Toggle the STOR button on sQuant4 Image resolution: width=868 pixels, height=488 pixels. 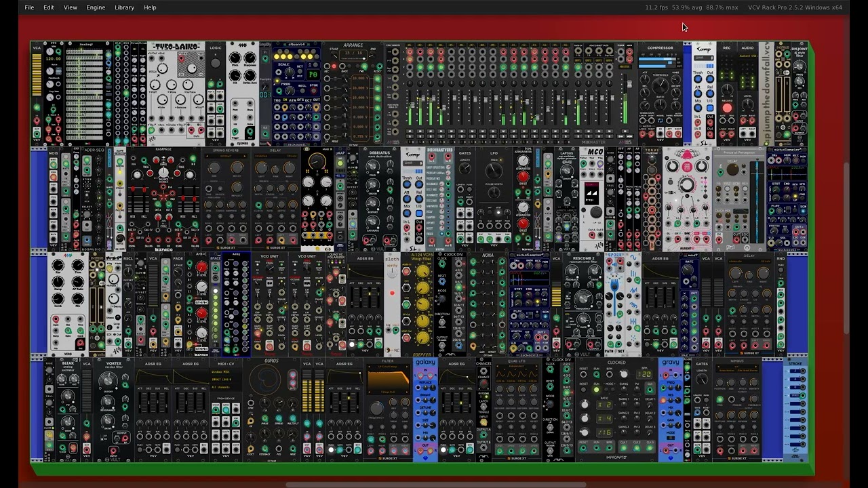313,91
